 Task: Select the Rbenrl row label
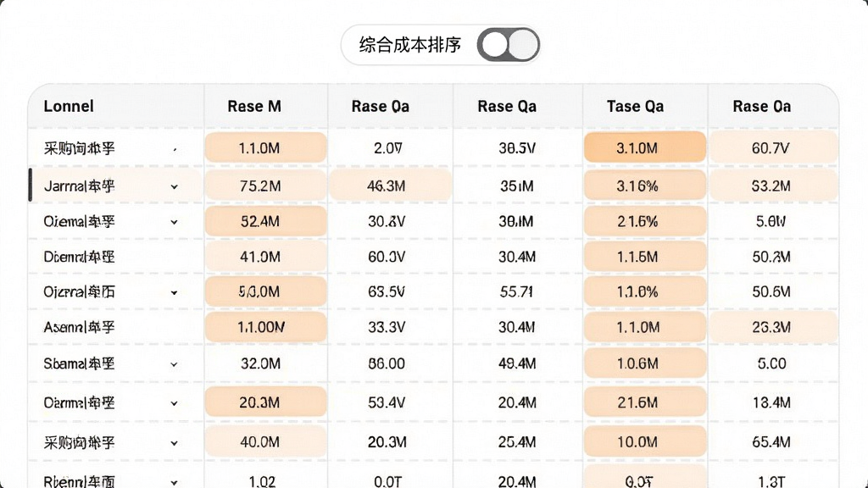(79, 481)
